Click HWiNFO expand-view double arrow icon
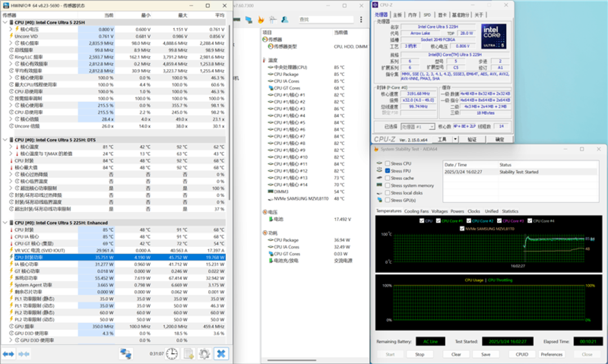 (x=8, y=354)
